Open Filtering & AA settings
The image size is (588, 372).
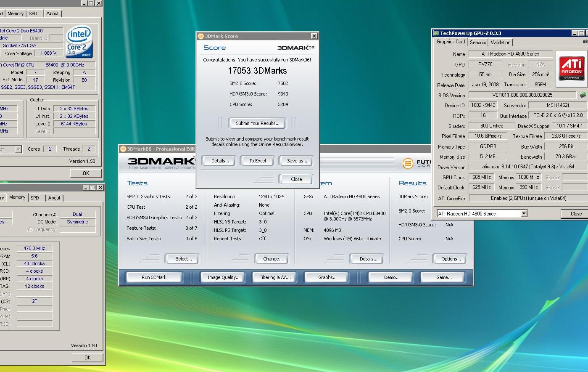point(275,277)
